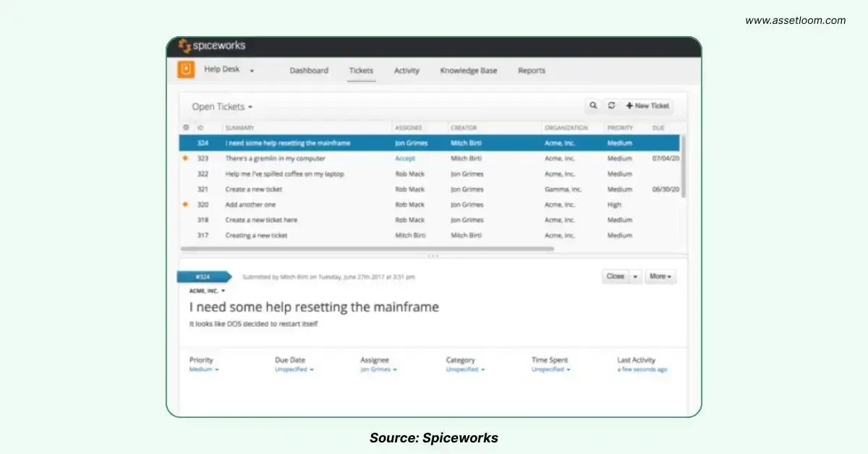The width and height of the screenshot is (868, 454).
Task: Click the orange flag on ticket 320
Action: 186,205
